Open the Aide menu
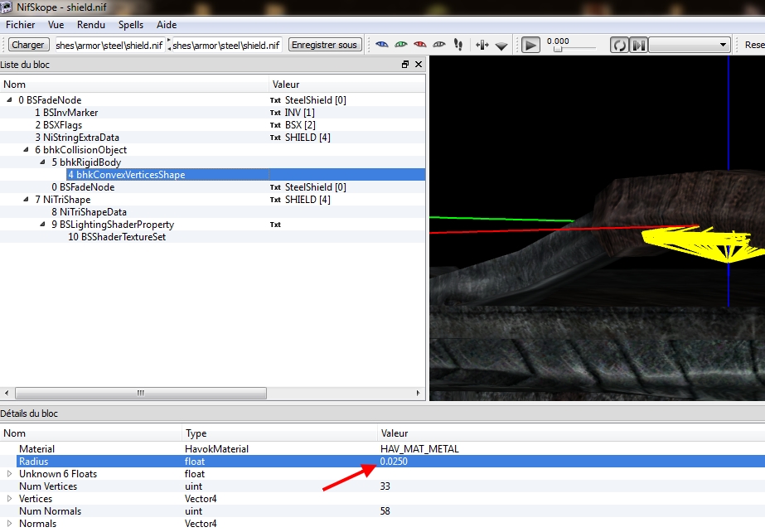 (167, 25)
